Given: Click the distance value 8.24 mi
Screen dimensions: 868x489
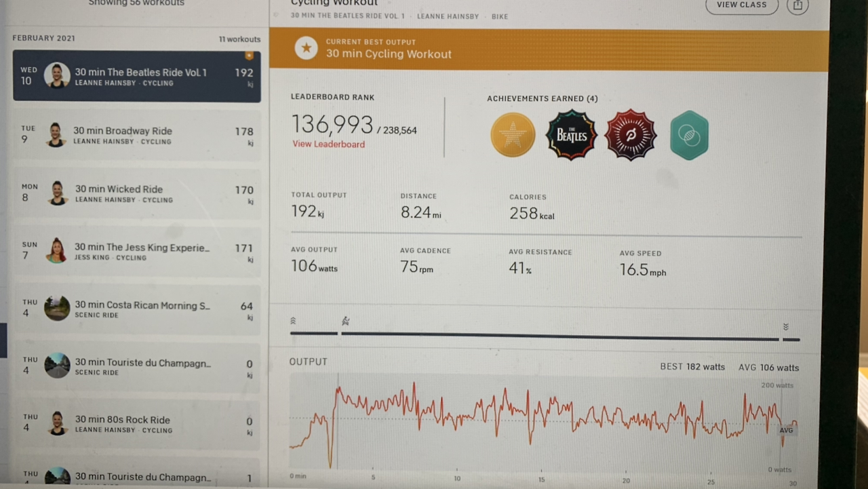Looking at the screenshot, I should 421,212.
